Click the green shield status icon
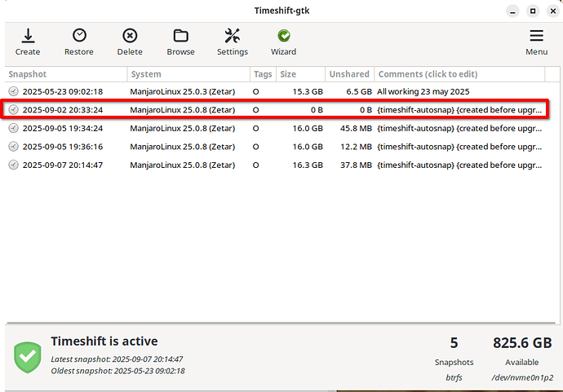The width and height of the screenshot is (563, 392). coord(27,357)
